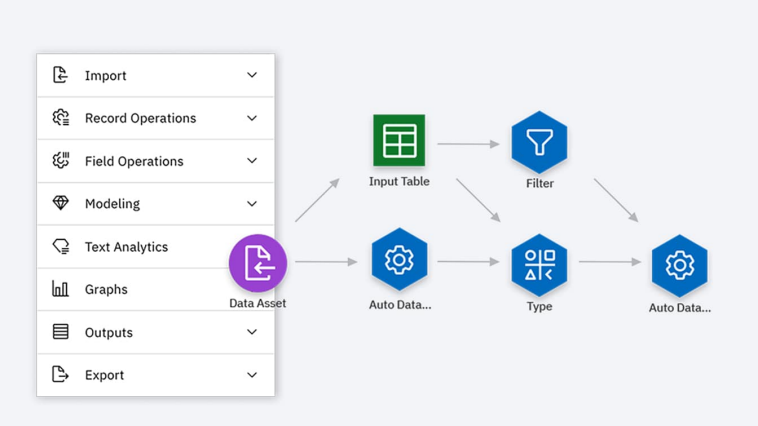Click the Export palette icon

click(61, 375)
